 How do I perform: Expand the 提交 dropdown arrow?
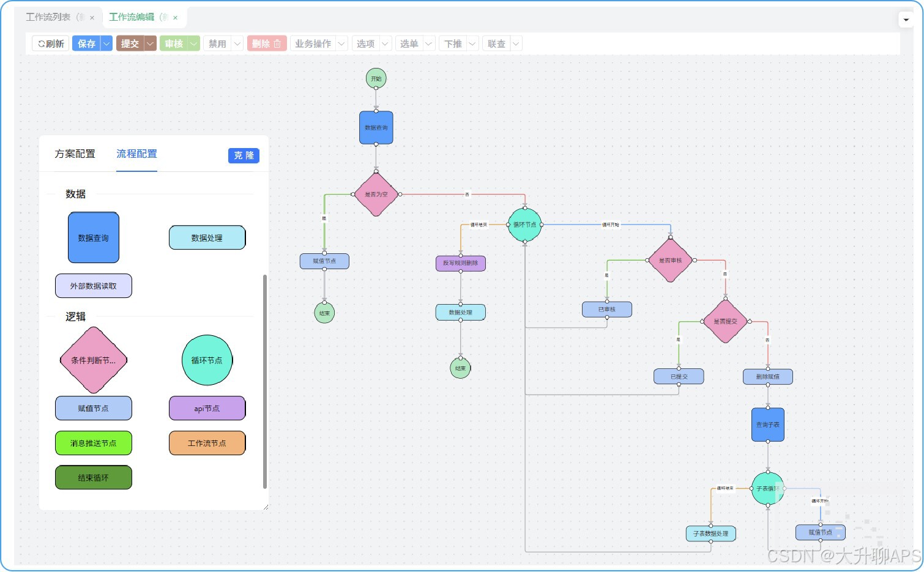pyautogui.click(x=150, y=43)
